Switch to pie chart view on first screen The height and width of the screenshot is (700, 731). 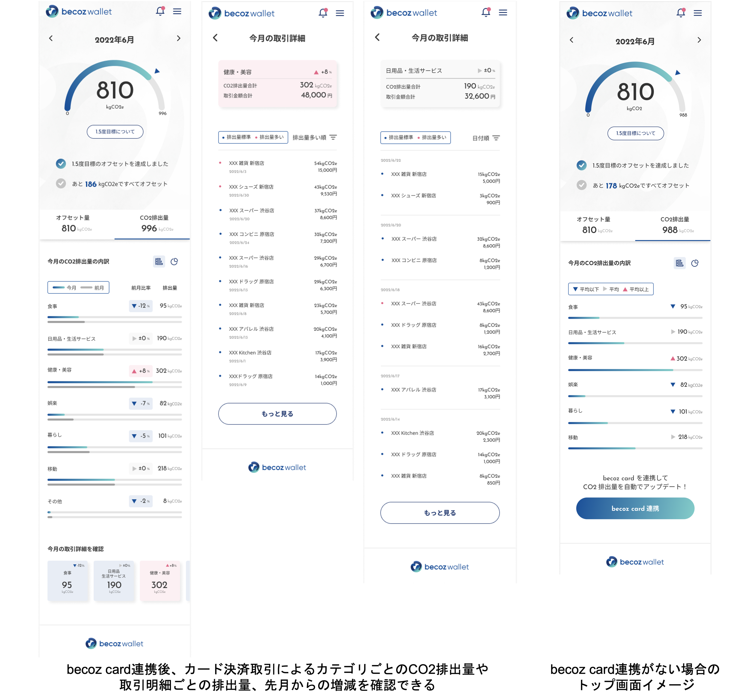174,262
